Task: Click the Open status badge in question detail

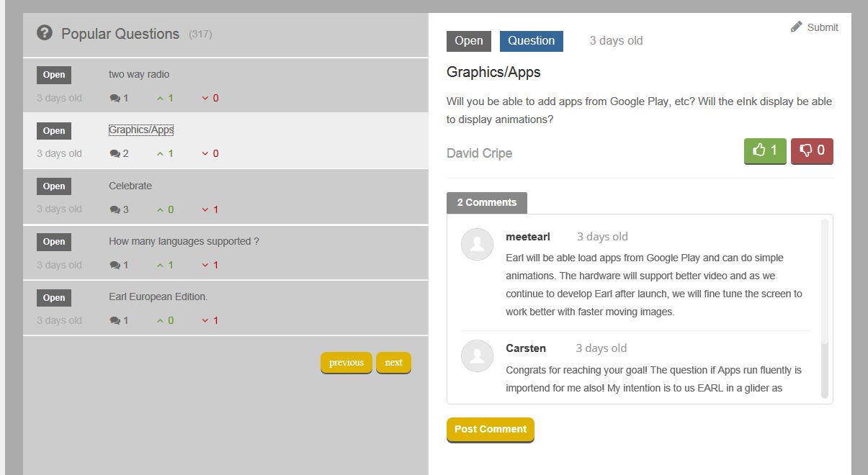Action: pos(469,41)
